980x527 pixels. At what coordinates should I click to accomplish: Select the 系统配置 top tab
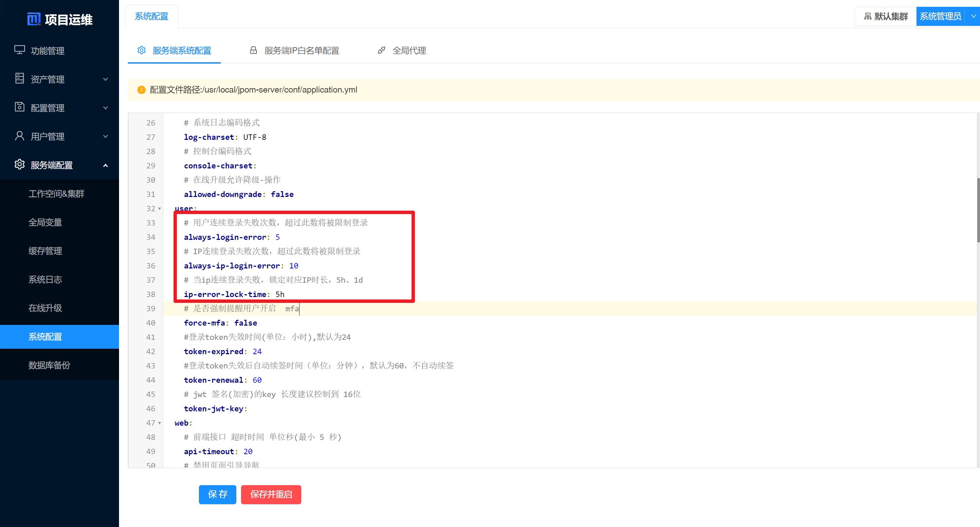(x=151, y=16)
